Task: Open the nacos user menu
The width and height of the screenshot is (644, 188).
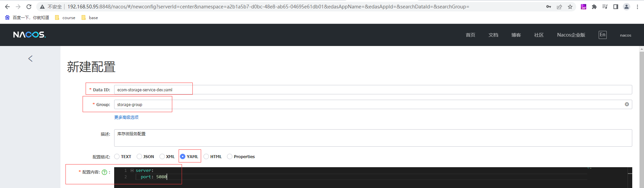Action: 625,35
